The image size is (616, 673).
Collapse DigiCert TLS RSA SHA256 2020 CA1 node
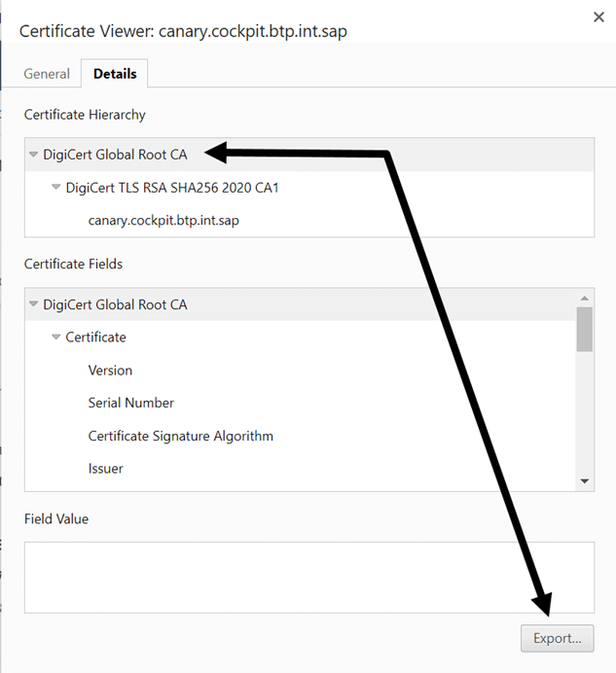pyautogui.click(x=55, y=187)
